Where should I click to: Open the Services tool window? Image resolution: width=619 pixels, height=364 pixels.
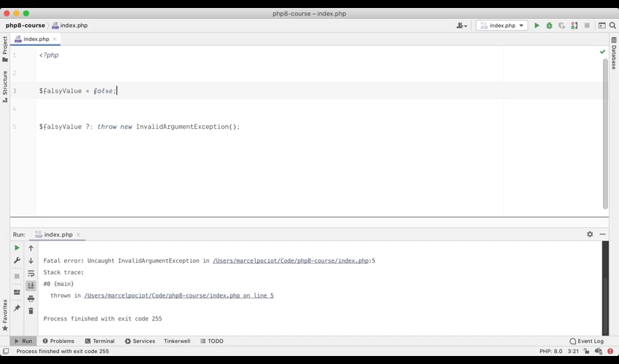pos(140,341)
